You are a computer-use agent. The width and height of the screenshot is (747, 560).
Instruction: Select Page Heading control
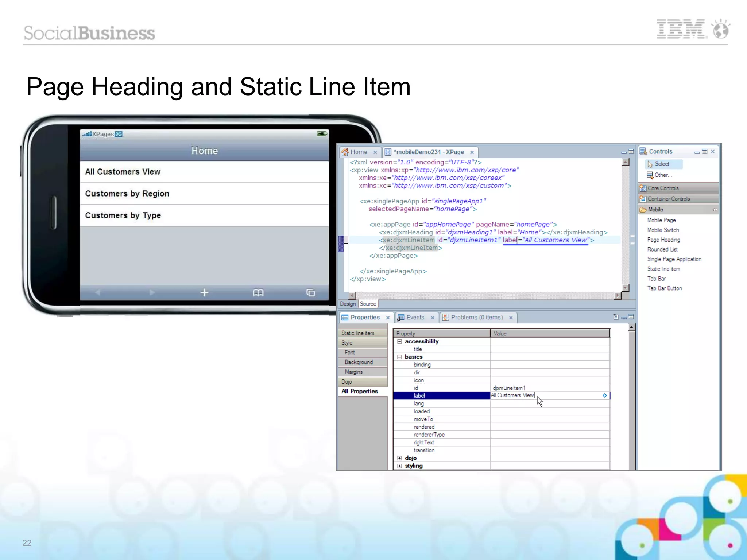pyautogui.click(x=663, y=240)
